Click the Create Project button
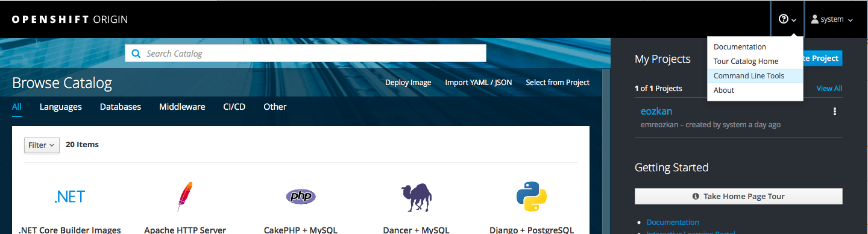Viewport: 868px width, 234px height. pyautogui.click(x=822, y=58)
